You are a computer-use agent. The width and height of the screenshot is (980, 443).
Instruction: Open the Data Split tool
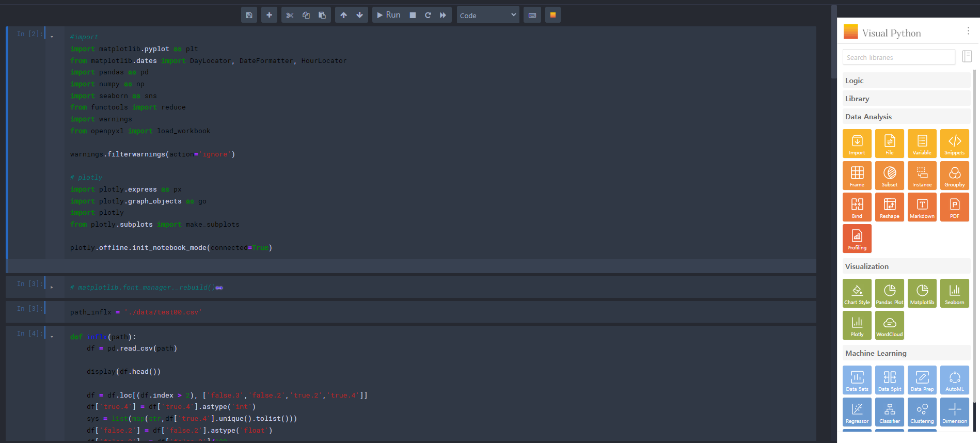(x=890, y=380)
